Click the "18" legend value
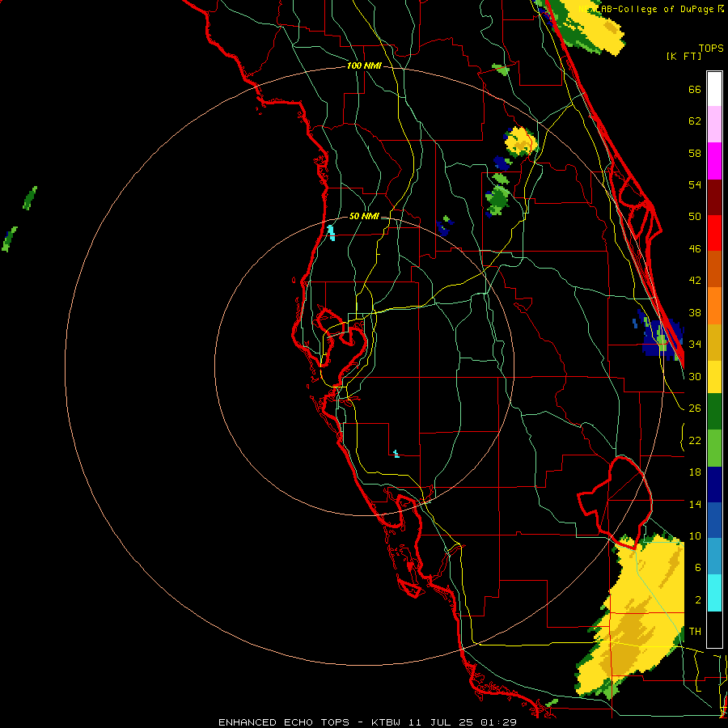This screenshot has height=728, width=728. point(695,472)
